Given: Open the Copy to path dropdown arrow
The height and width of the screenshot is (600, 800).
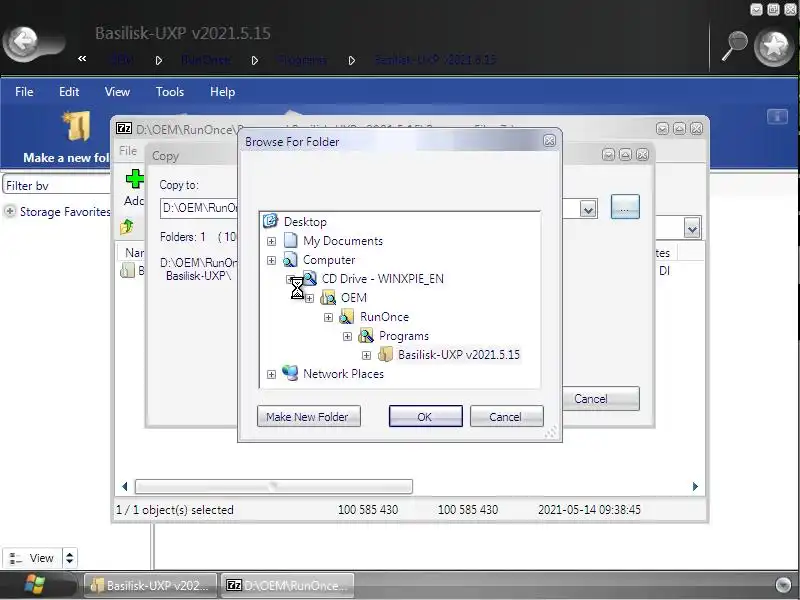Looking at the screenshot, I should [588, 209].
